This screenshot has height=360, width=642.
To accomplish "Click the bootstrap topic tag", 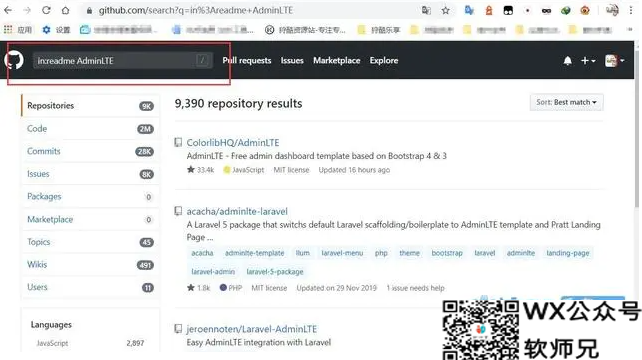I will pyautogui.click(x=447, y=253).
